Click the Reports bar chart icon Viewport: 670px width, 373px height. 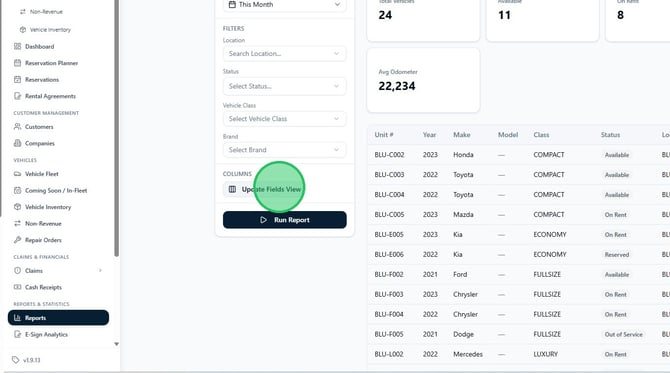[x=18, y=318]
